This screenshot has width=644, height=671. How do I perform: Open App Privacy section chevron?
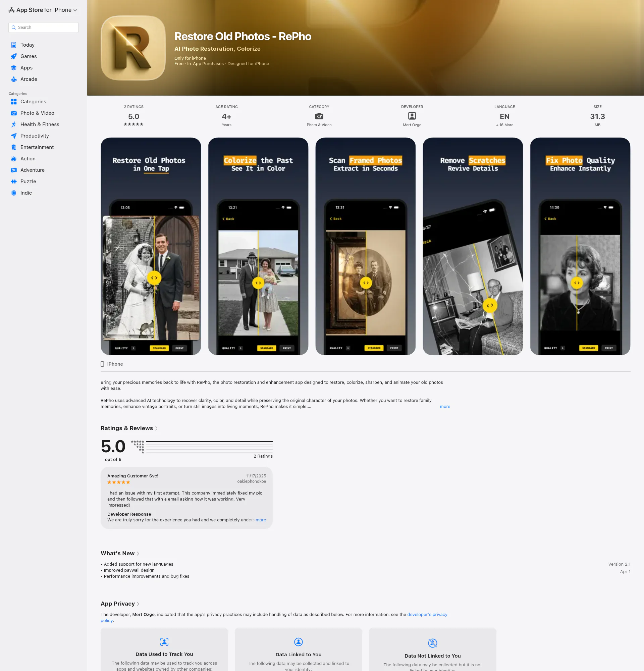point(138,604)
